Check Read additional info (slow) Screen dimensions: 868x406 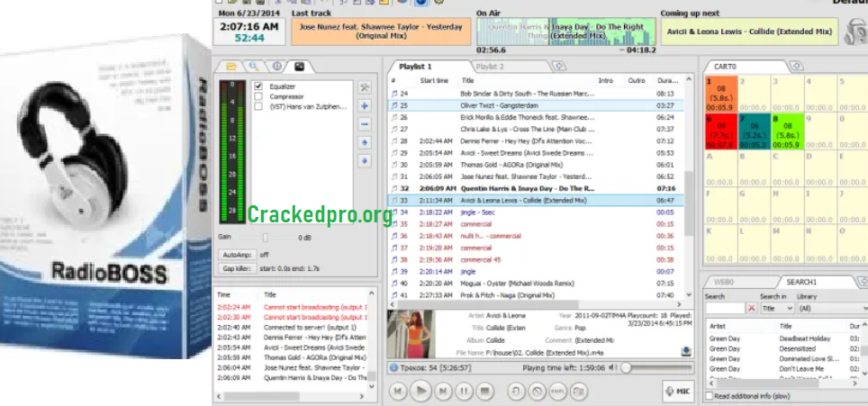pos(710,395)
